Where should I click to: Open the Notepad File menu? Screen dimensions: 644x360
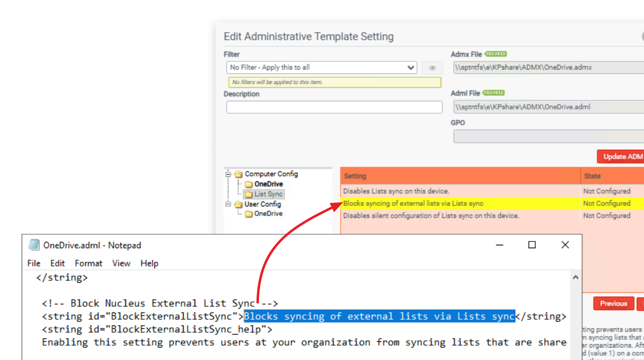[34, 264]
